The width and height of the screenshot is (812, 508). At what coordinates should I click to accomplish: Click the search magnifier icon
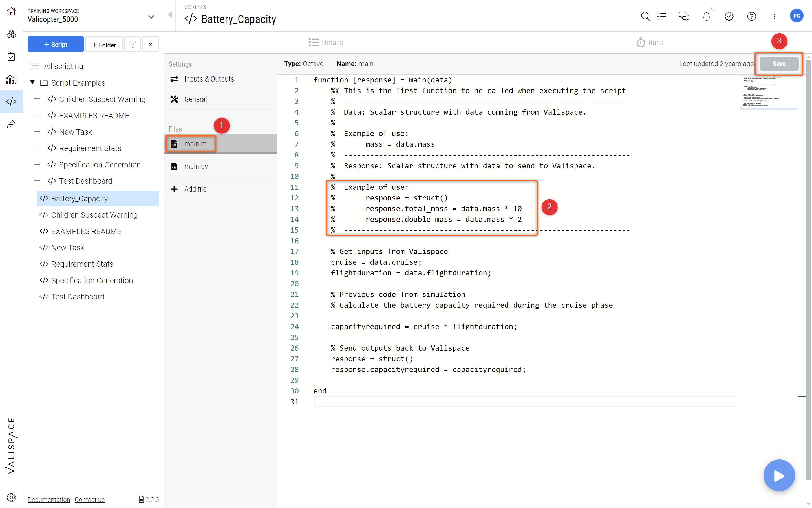[645, 16]
